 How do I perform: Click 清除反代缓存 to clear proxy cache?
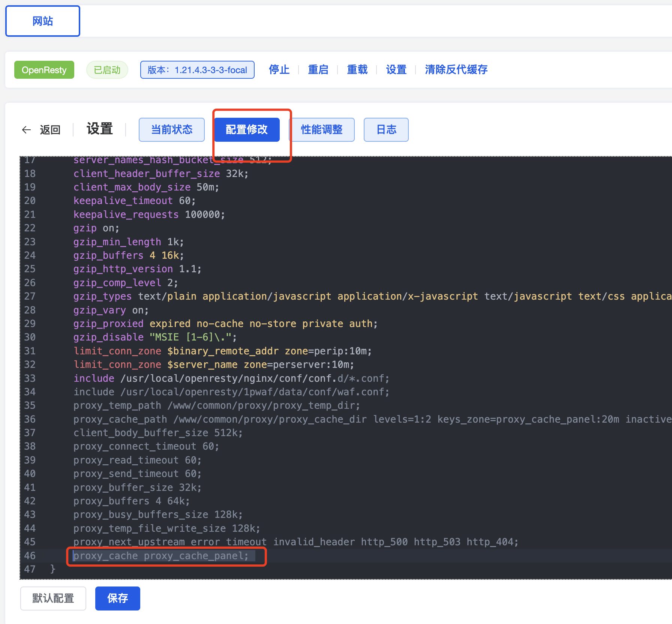tap(456, 70)
